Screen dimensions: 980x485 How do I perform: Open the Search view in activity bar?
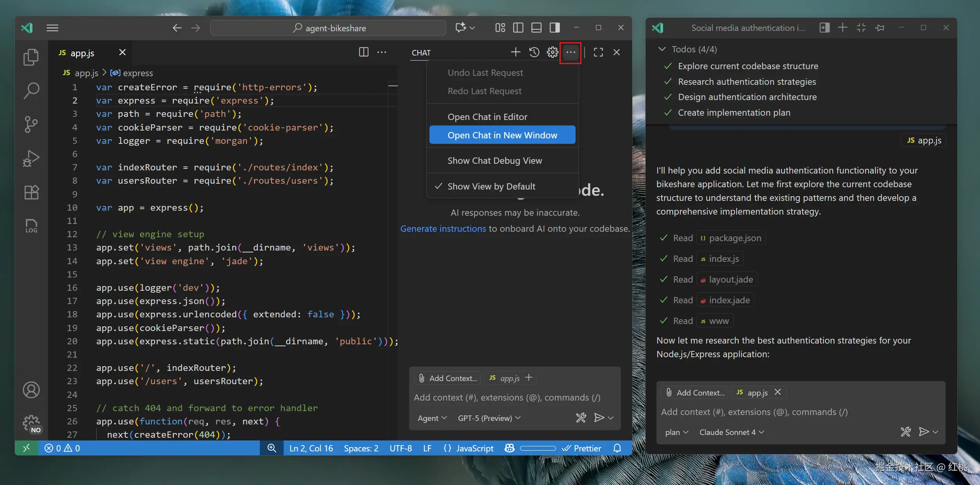pos(31,91)
